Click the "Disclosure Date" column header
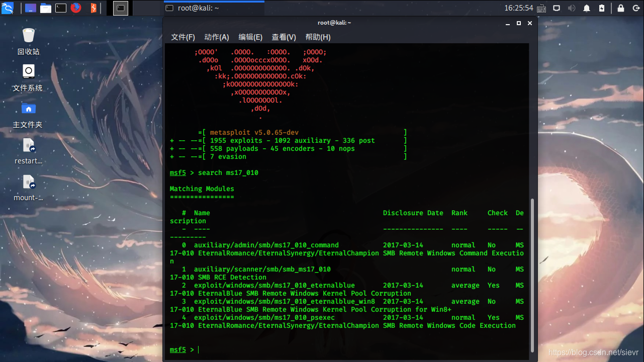The image size is (644, 362). [413, 213]
